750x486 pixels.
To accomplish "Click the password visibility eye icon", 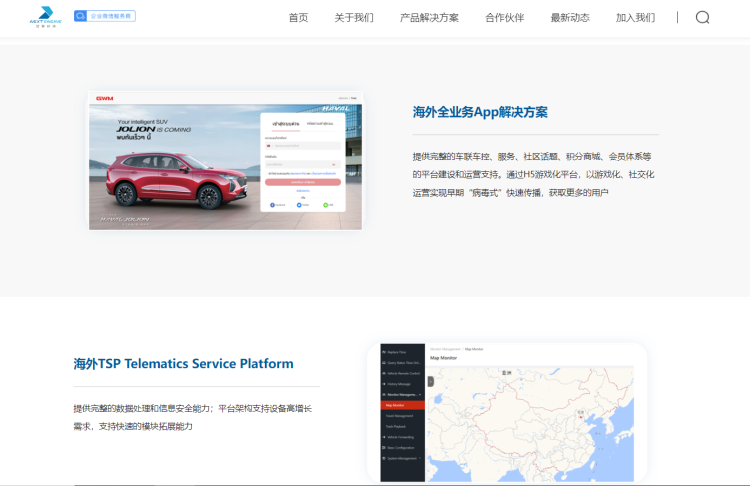I will pos(334,164).
